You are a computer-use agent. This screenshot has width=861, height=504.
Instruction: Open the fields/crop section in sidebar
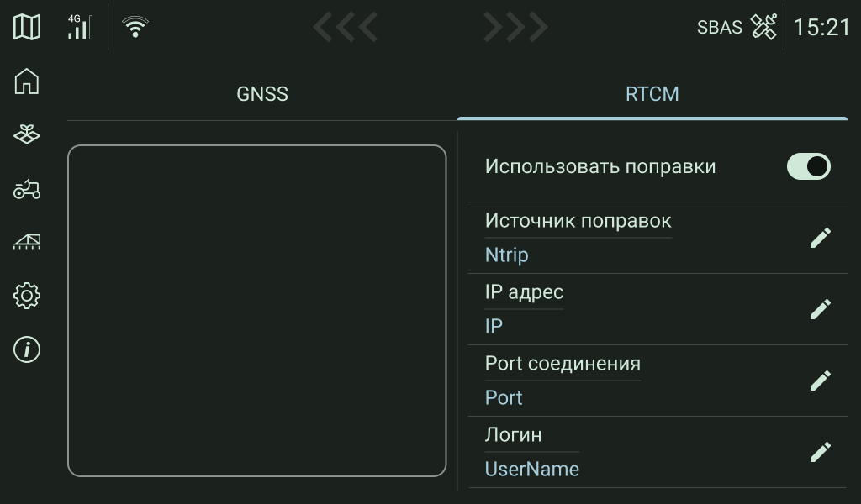pos(26,134)
